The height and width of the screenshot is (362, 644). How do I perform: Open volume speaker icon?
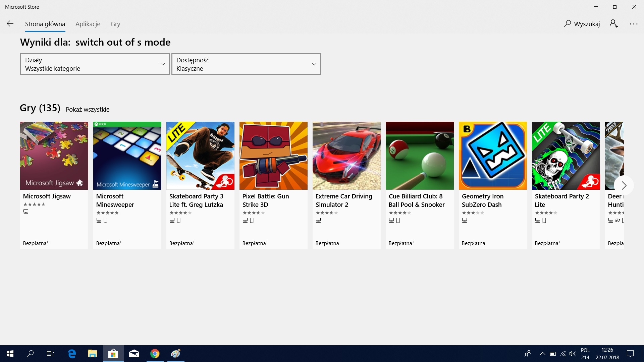[x=573, y=354]
